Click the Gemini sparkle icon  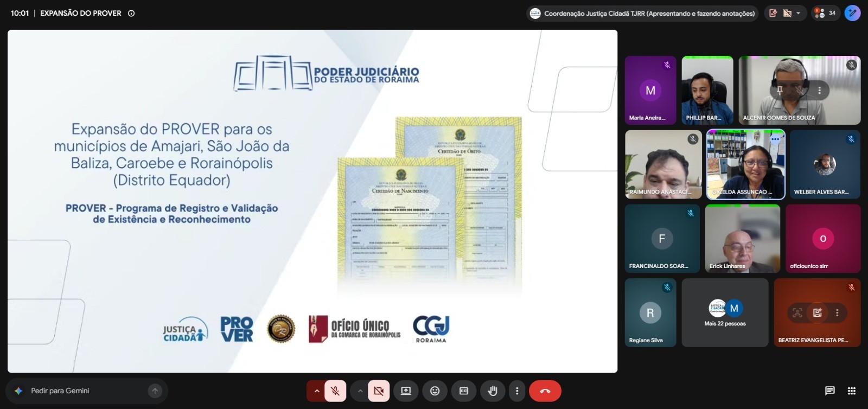[18, 391]
